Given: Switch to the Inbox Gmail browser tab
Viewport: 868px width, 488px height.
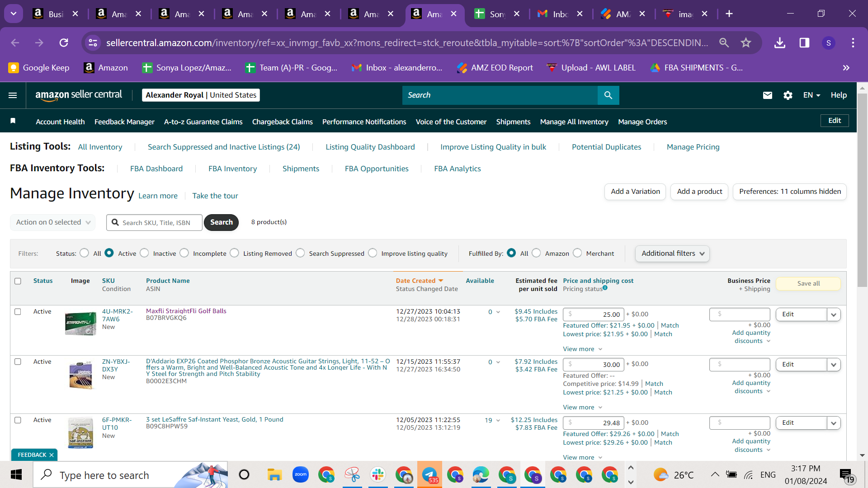Looking at the screenshot, I should click(x=560, y=14).
